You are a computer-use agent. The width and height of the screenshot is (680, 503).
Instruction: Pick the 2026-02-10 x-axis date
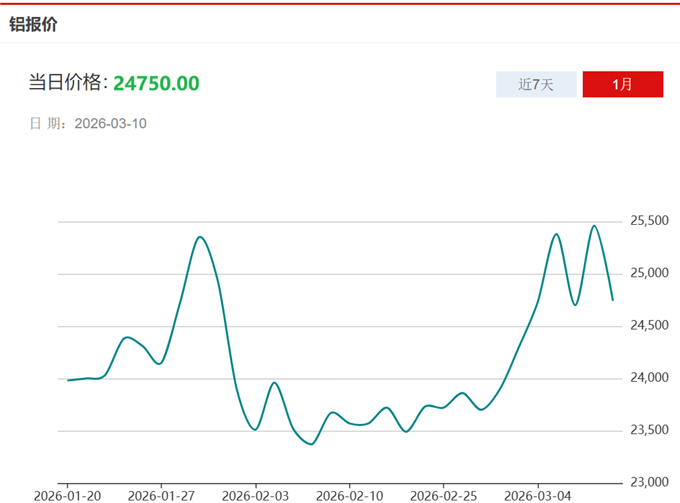click(349, 495)
